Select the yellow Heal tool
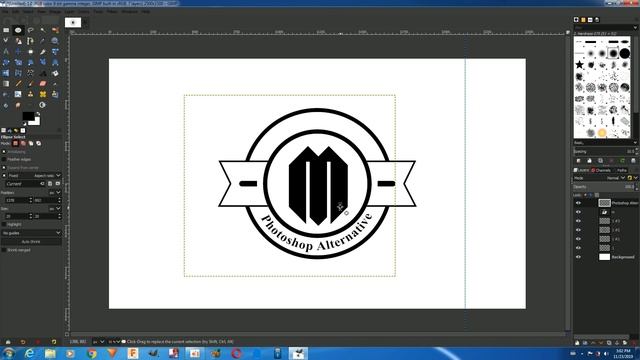640x360 pixels. [x=43, y=94]
